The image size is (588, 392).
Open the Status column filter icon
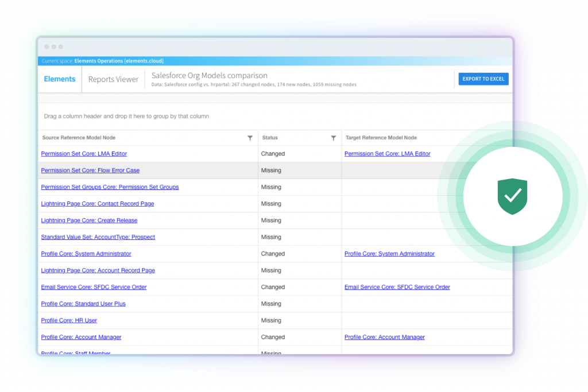(x=334, y=138)
